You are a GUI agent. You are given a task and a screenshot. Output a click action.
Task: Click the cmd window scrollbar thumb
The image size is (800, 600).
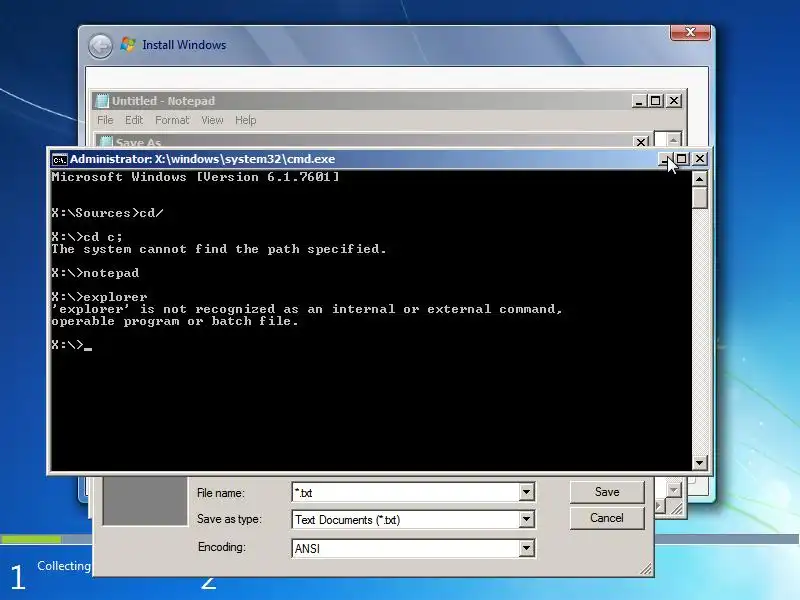[x=699, y=198]
